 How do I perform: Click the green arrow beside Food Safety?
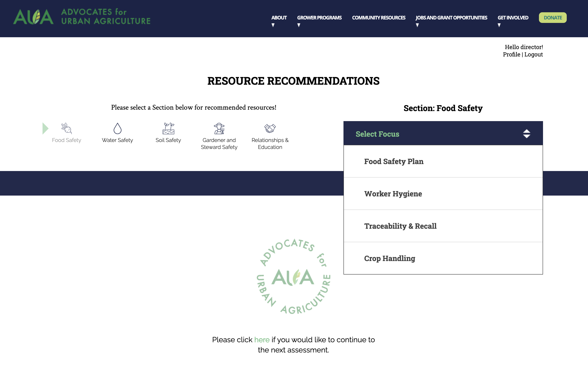[x=45, y=128]
